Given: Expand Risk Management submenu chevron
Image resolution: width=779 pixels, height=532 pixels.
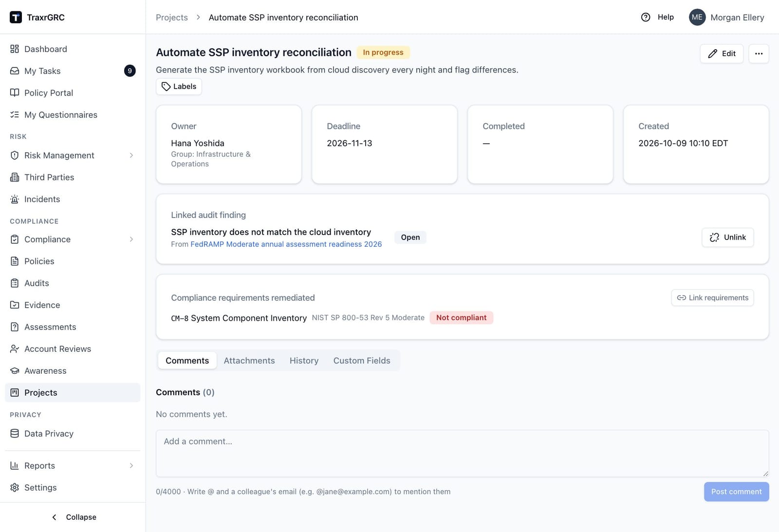Looking at the screenshot, I should tap(131, 155).
